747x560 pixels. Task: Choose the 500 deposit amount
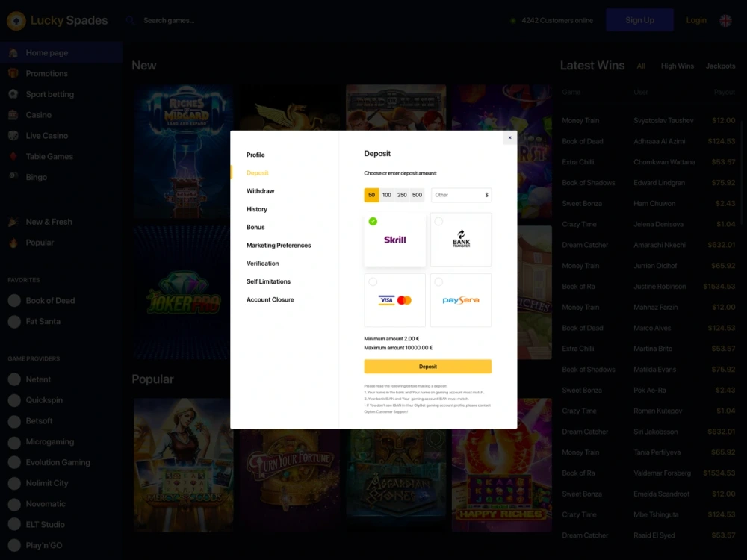[418, 195]
